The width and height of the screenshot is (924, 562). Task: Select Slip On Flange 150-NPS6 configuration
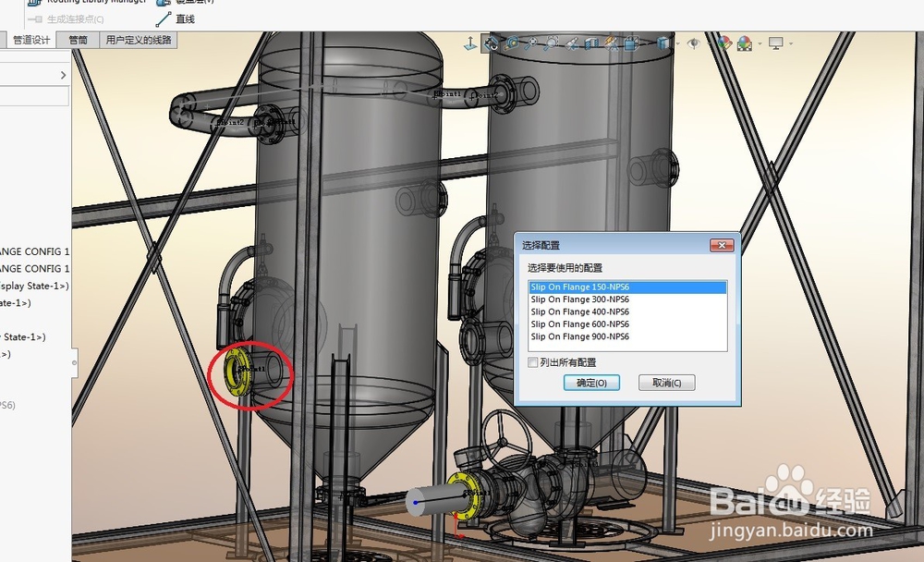[x=627, y=287]
